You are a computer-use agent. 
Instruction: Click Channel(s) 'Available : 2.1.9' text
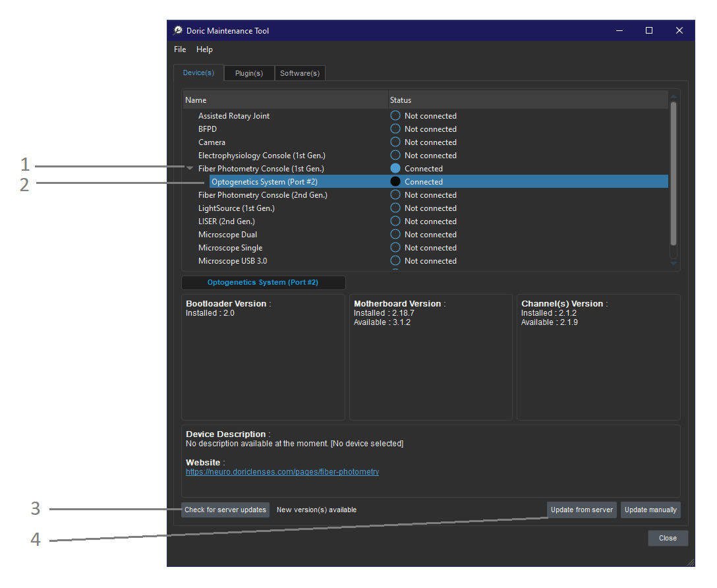pos(549,322)
